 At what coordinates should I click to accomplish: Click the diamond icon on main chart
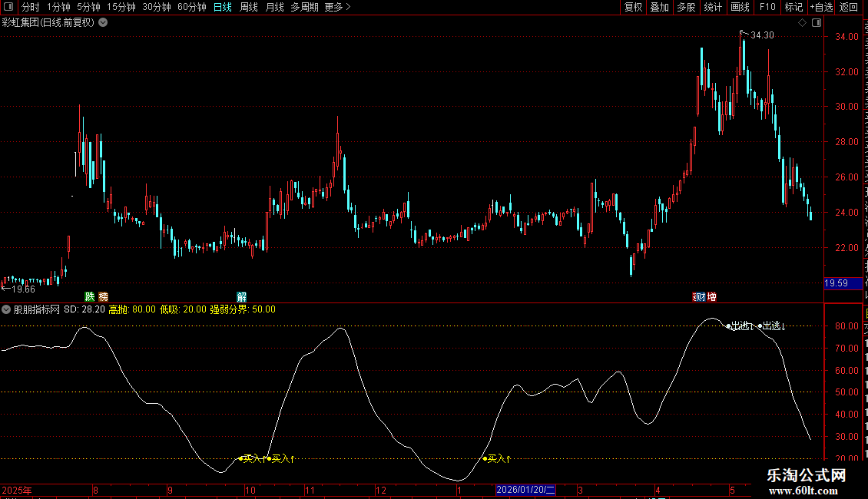(802, 23)
